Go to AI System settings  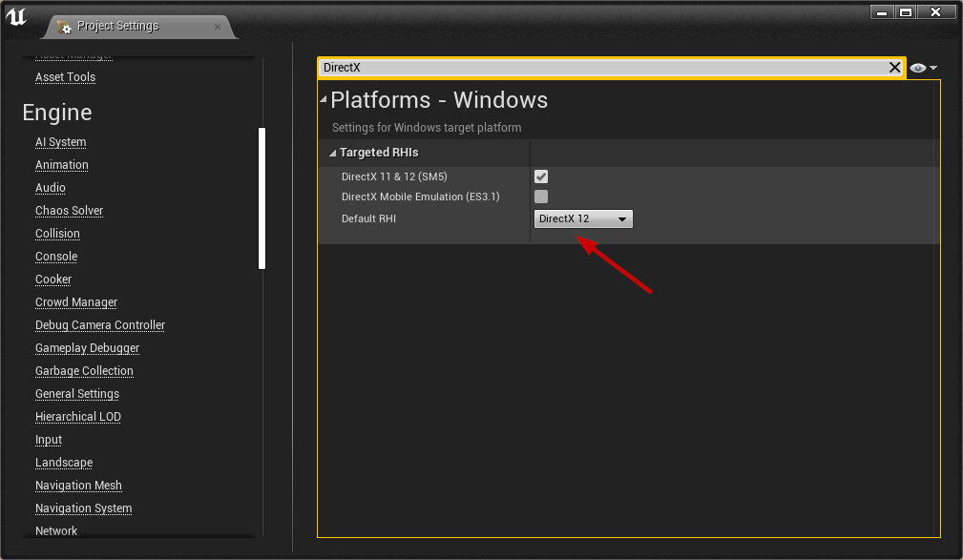coord(60,141)
